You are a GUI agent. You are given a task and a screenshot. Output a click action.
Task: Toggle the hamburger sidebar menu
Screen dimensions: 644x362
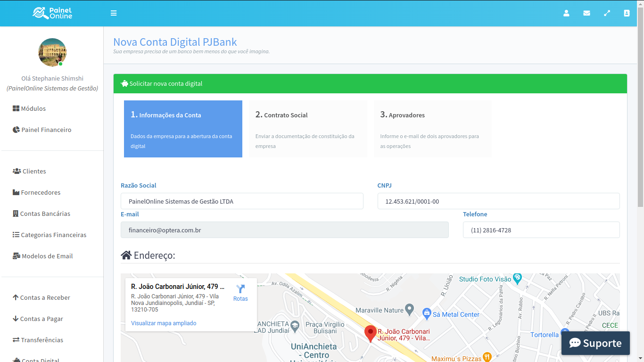(114, 13)
